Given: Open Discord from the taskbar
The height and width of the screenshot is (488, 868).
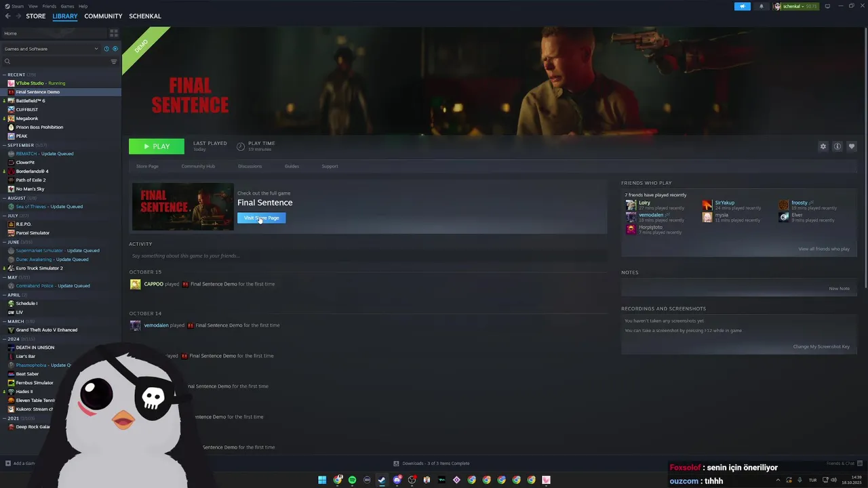Looking at the screenshot, I should point(397,480).
